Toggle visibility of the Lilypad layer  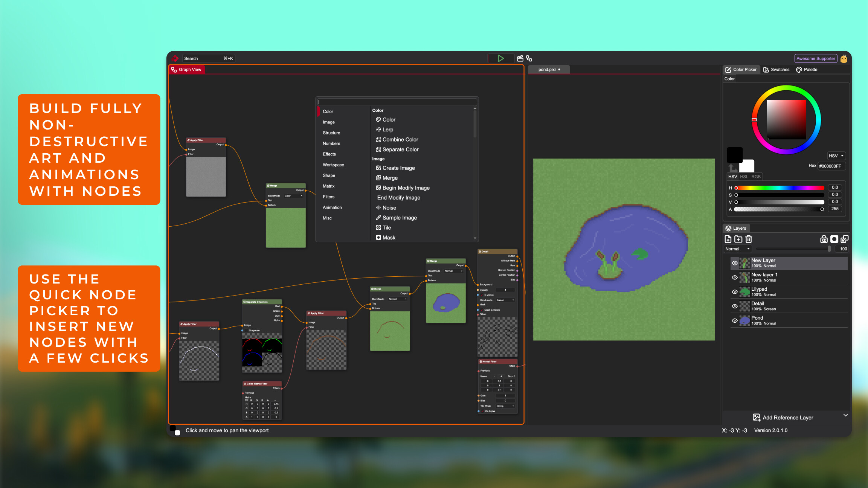735,292
